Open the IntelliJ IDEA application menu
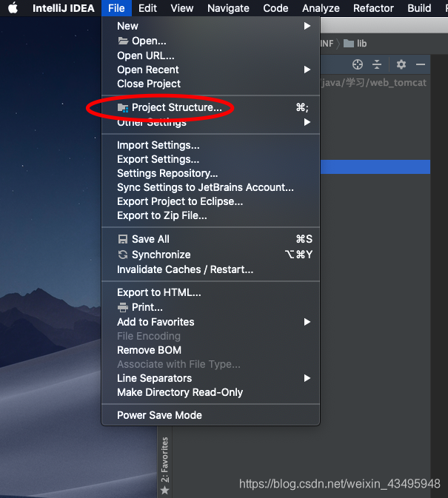448x498 pixels. coord(63,8)
